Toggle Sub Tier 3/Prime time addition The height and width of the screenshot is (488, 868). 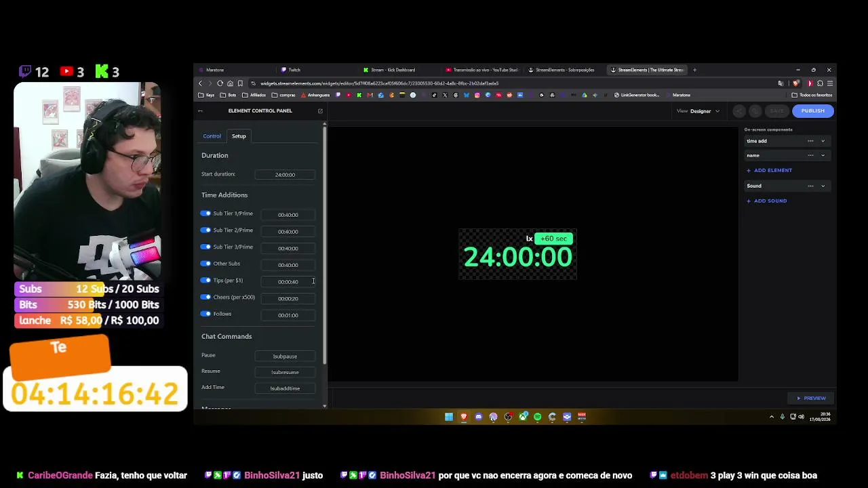point(205,247)
